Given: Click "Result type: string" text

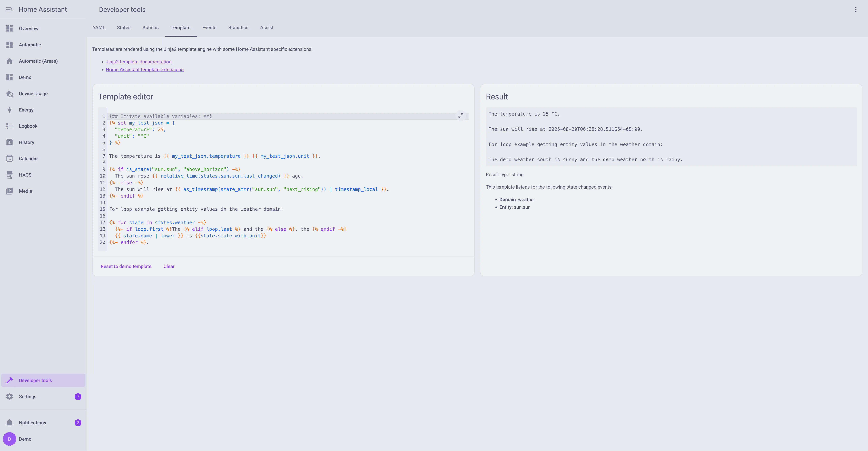Looking at the screenshot, I should tap(505, 175).
